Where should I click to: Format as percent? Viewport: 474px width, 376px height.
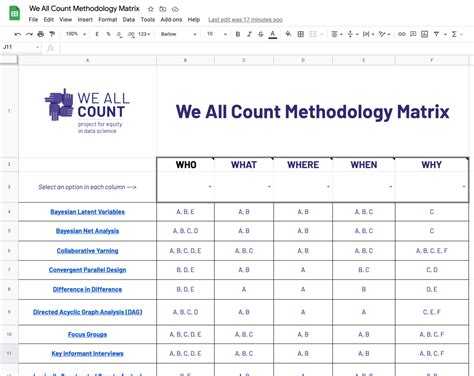108,34
